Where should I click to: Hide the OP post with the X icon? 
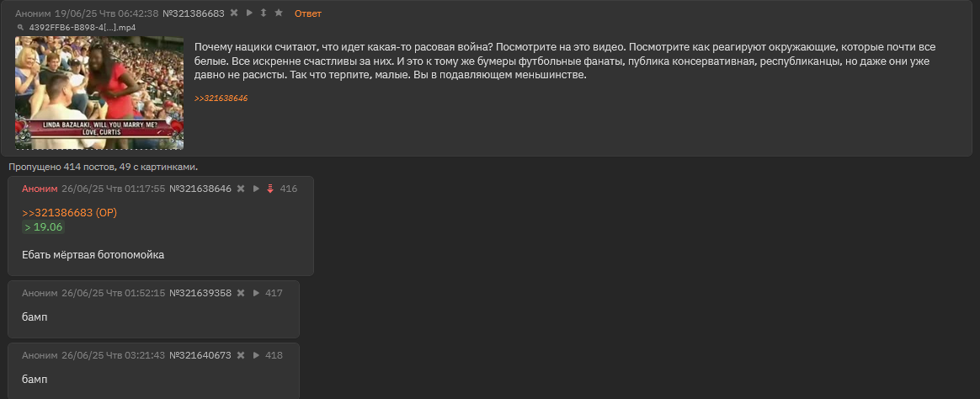[x=234, y=13]
